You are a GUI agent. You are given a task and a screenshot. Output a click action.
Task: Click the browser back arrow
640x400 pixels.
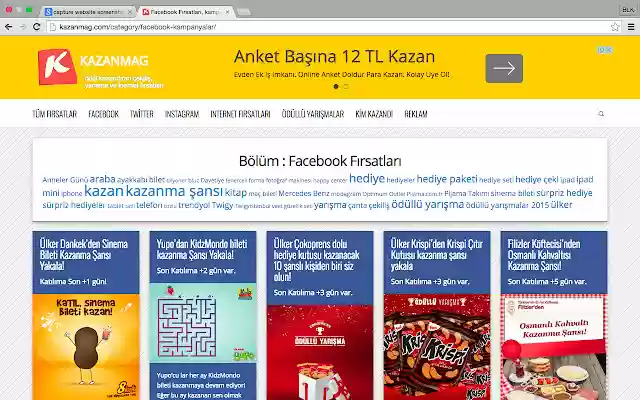coord(8,27)
